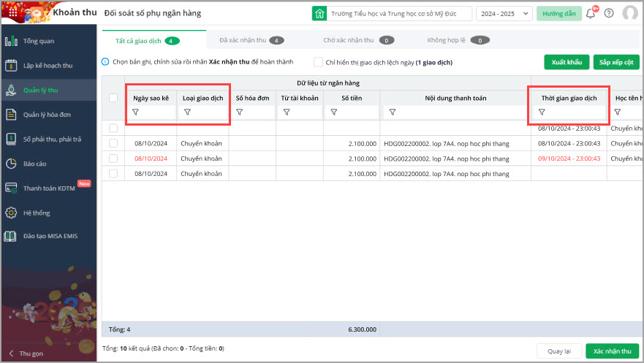Image resolution: width=644 pixels, height=363 pixels.
Task: Click the Tổng quan chart icon
Action: (11, 41)
